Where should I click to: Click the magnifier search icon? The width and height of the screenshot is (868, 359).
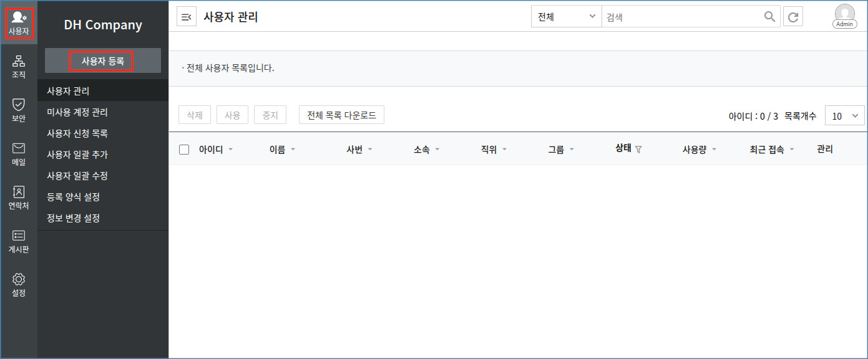tap(770, 17)
